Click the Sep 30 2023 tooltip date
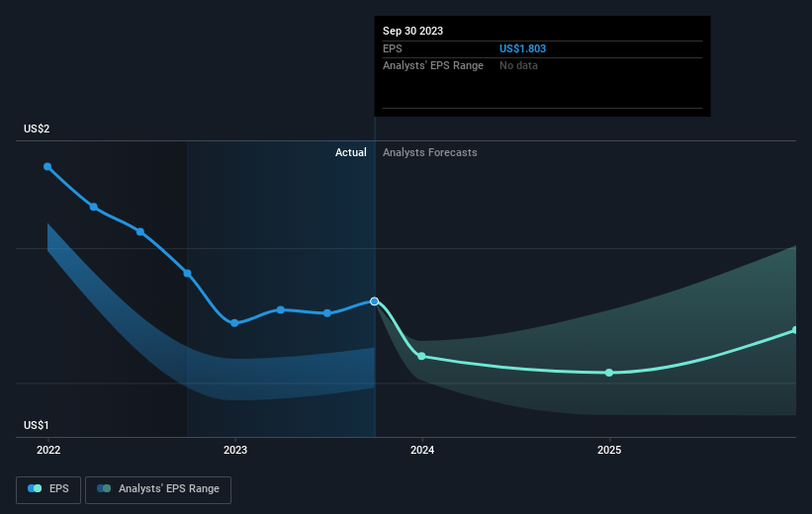The width and height of the screenshot is (812, 514). pos(412,31)
